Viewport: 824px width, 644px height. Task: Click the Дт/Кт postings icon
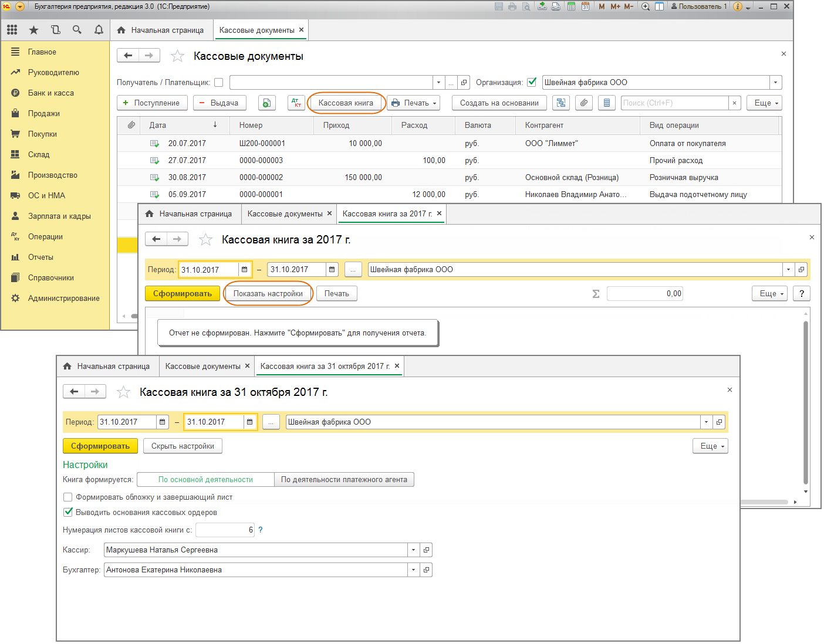tap(296, 103)
